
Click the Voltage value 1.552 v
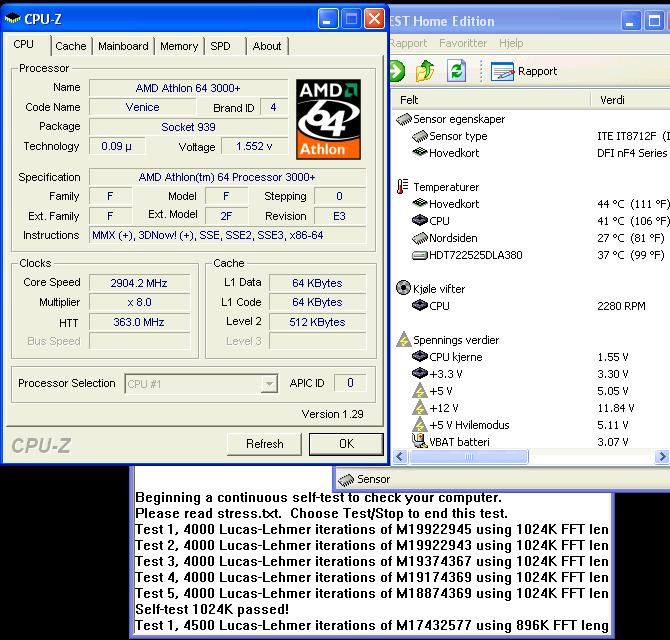tap(254, 147)
